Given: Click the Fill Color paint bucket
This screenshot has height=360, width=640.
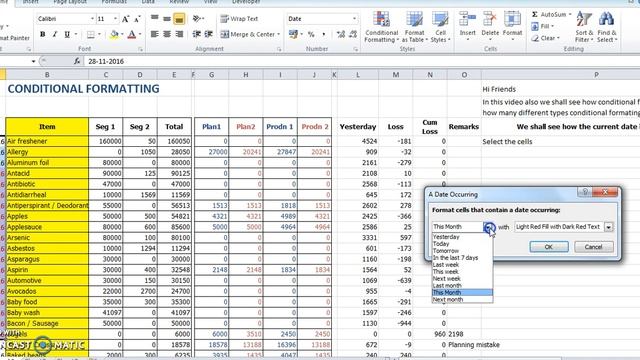Looking at the screenshot, I should (114, 35).
